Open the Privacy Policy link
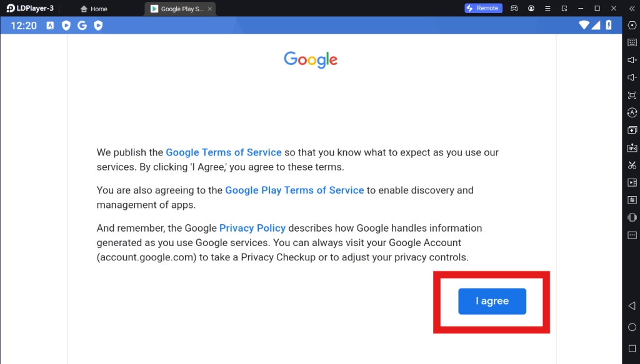Screen dimensions: 640x364 pos(252,228)
